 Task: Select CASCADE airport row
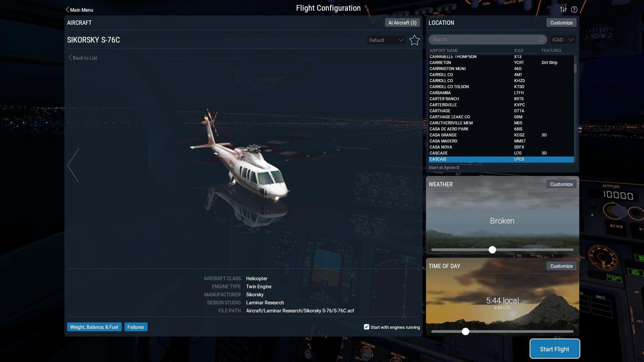point(501,153)
